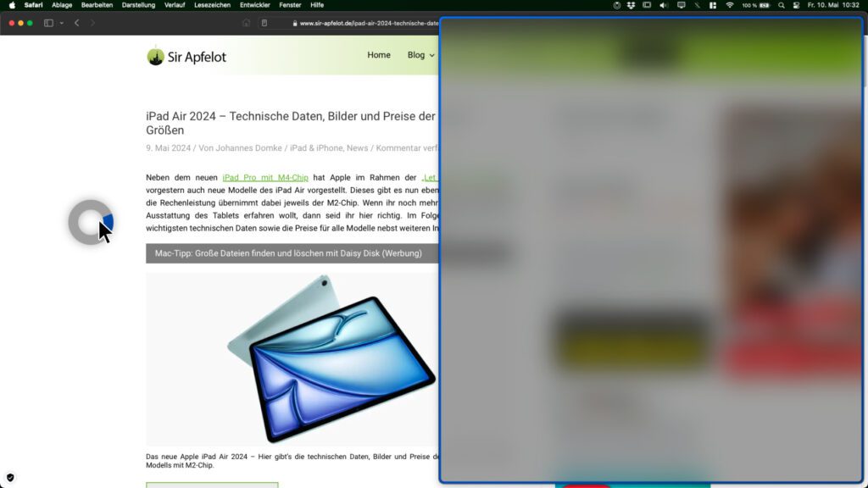
Task: Follow the iPad Pro mit M4-Chip link
Action: (x=265, y=178)
